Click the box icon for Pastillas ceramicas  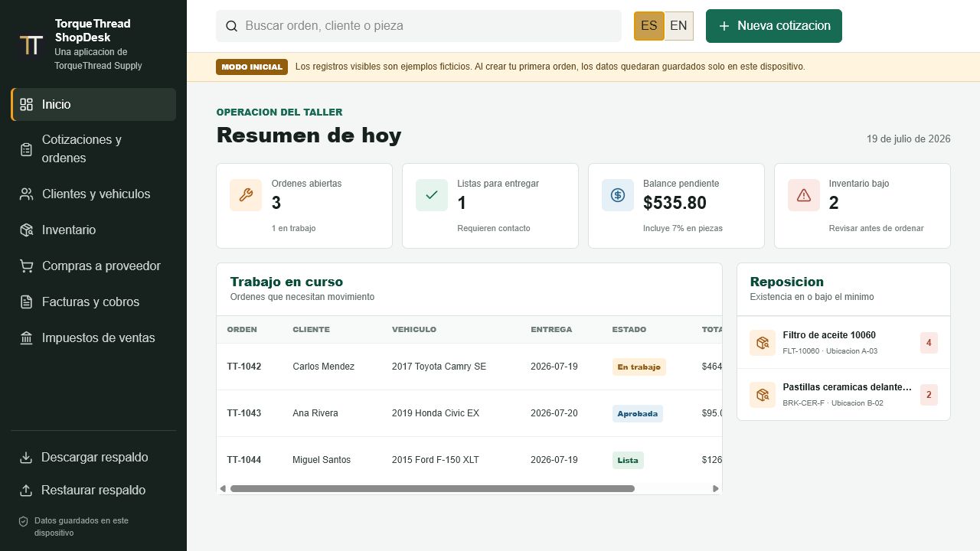coord(763,395)
